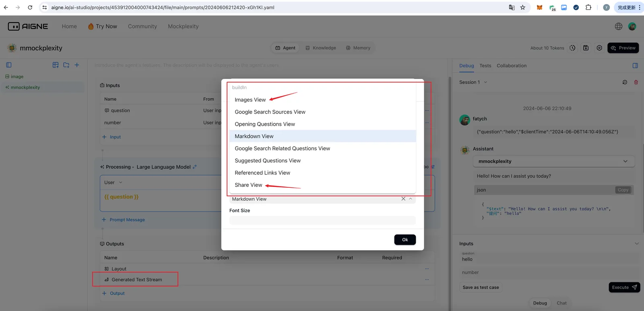
Task: Choose Markdown View in the list
Action: (x=323, y=136)
